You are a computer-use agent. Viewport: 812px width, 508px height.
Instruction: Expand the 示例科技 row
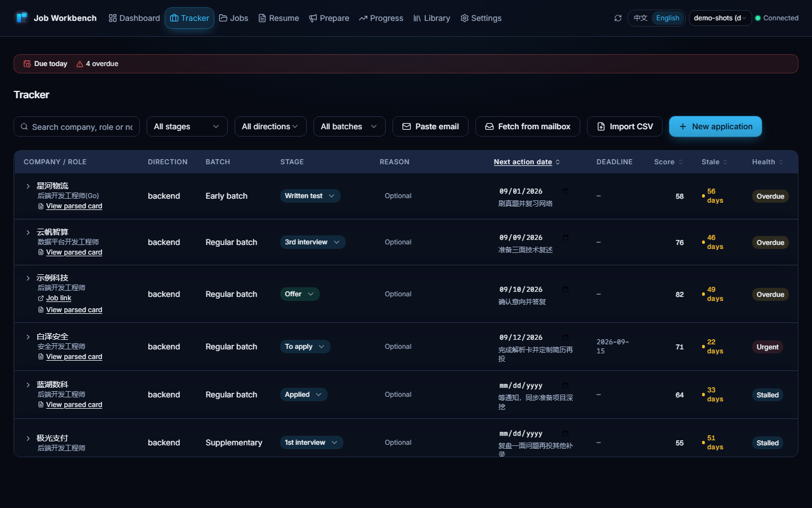point(28,278)
